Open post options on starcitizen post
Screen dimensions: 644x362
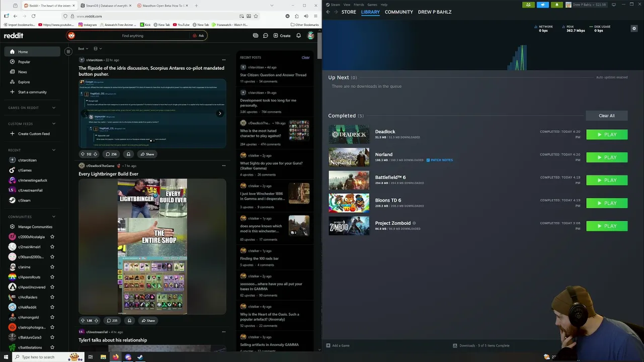(x=224, y=60)
